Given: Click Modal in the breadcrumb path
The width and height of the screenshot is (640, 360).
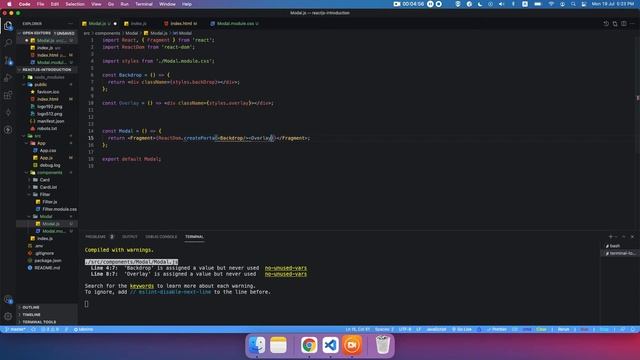Looking at the screenshot, I should (131, 33).
